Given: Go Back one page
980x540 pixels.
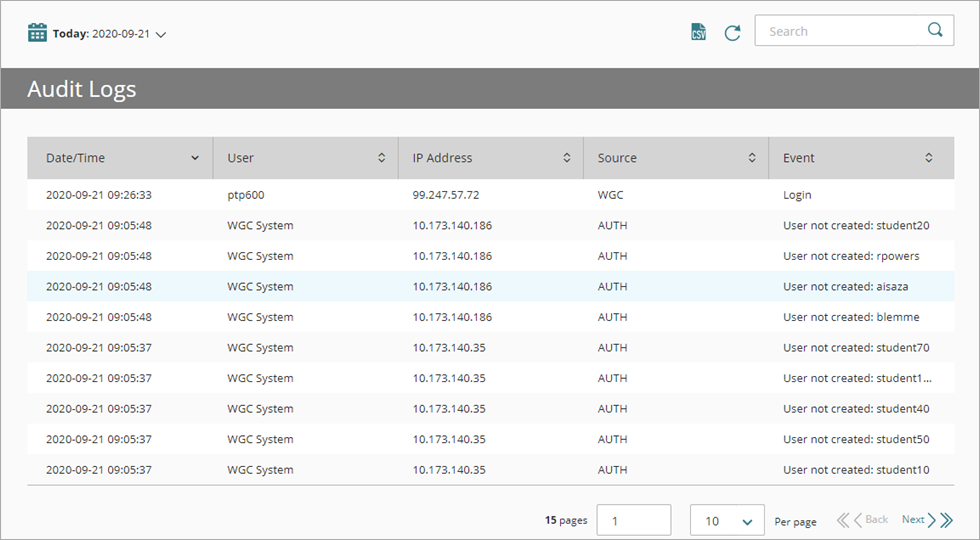Looking at the screenshot, I should [871, 519].
